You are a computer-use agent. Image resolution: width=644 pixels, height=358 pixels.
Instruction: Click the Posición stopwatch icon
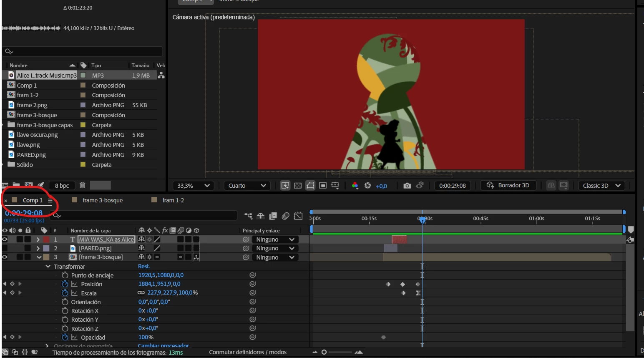click(x=65, y=284)
